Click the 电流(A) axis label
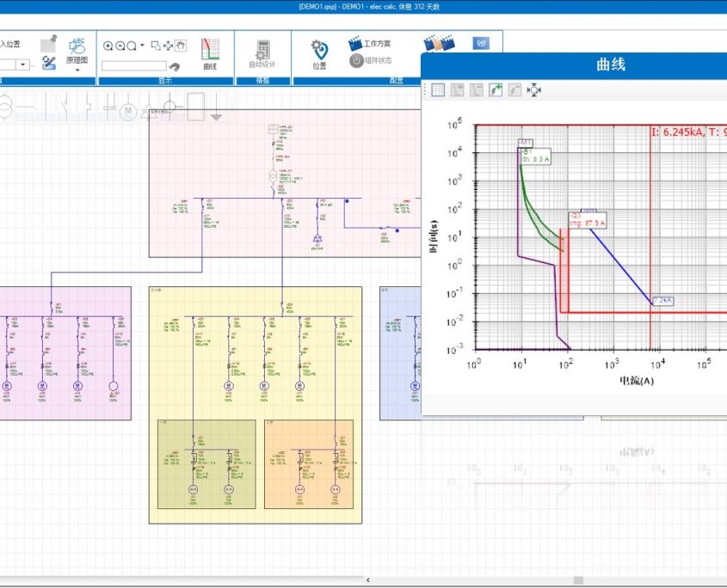The height and width of the screenshot is (588, 727). click(637, 382)
